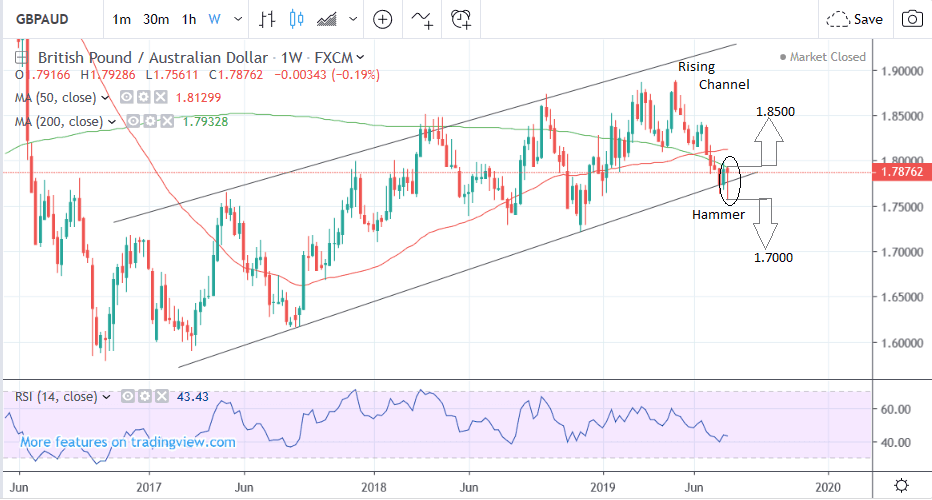Open the Indicators icon in toolbar
The width and height of the screenshot is (932, 500).
tap(422, 19)
